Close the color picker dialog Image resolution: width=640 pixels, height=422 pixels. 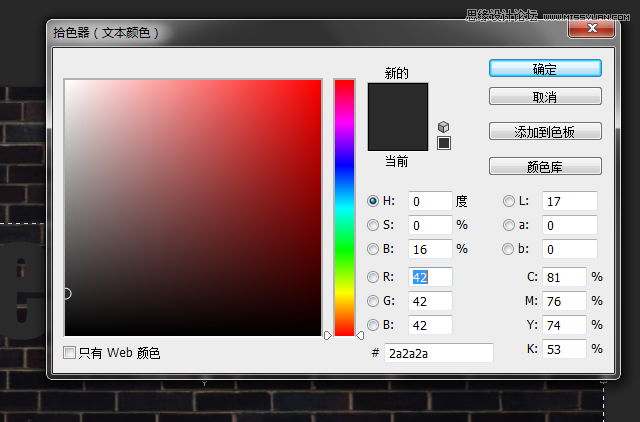[591, 28]
